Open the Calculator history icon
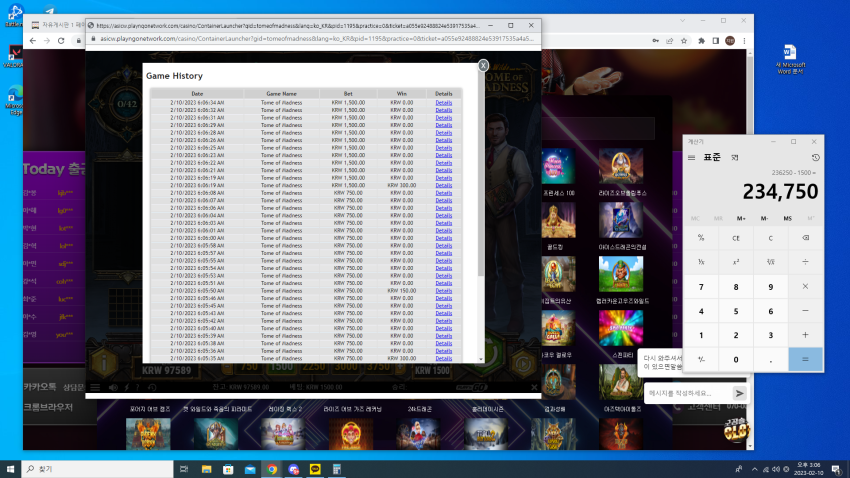 pyautogui.click(x=815, y=158)
